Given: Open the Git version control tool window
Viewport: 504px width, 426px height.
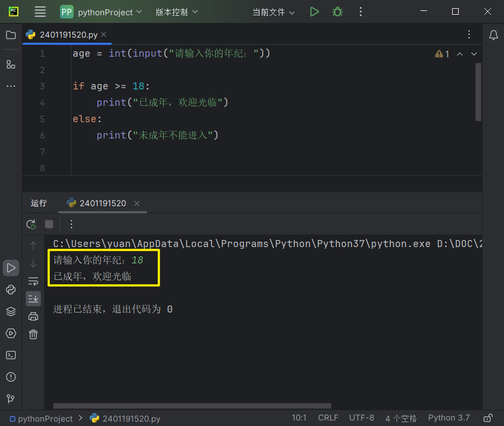Looking at the screenshot, I should (11, 399).
